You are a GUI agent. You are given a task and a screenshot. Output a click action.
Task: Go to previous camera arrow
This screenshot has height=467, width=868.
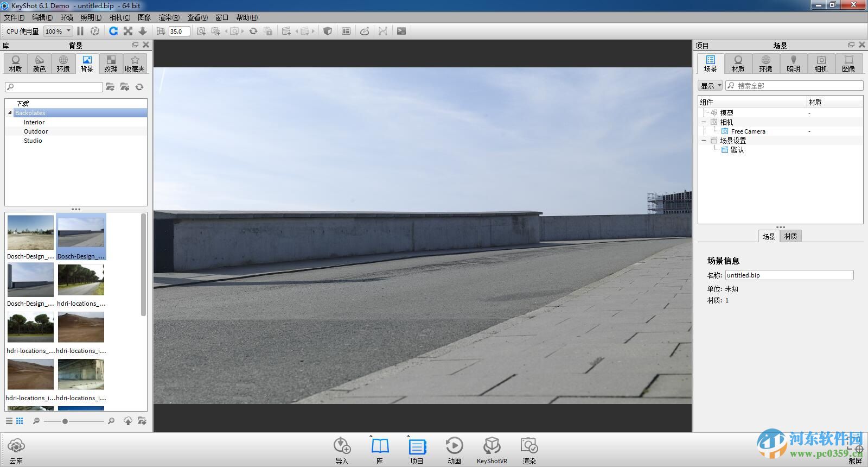[226, 31]
